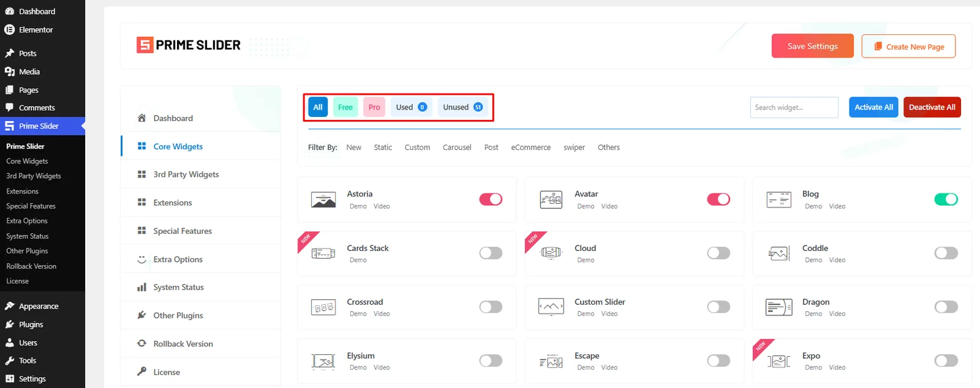
Task: Click Save Settings button
Action: [812, 46]
